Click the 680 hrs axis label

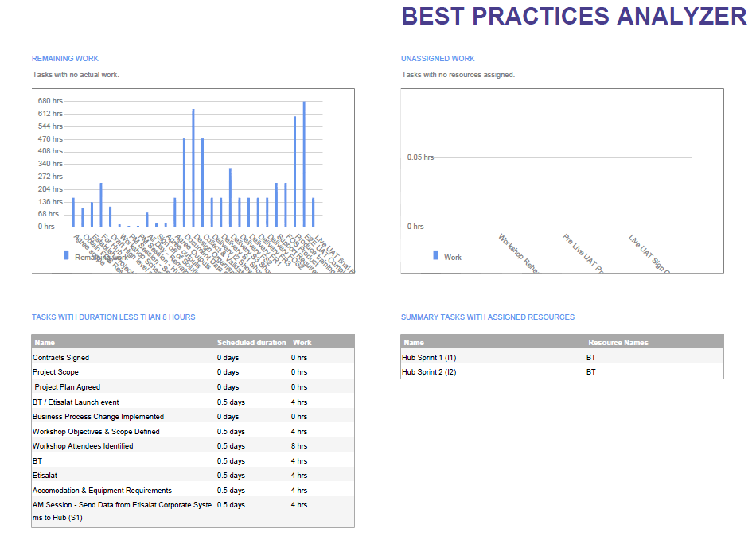click(x=50, y=101)
